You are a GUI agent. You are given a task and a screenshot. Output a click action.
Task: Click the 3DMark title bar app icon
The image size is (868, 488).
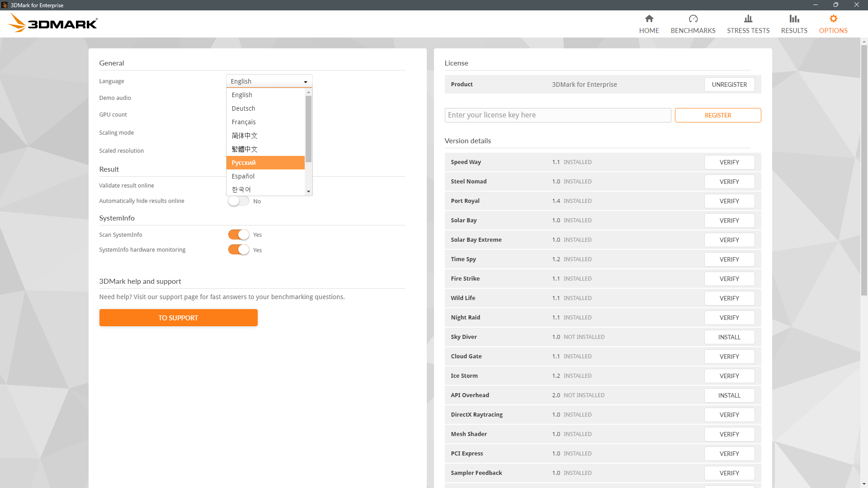click(5, 5)
